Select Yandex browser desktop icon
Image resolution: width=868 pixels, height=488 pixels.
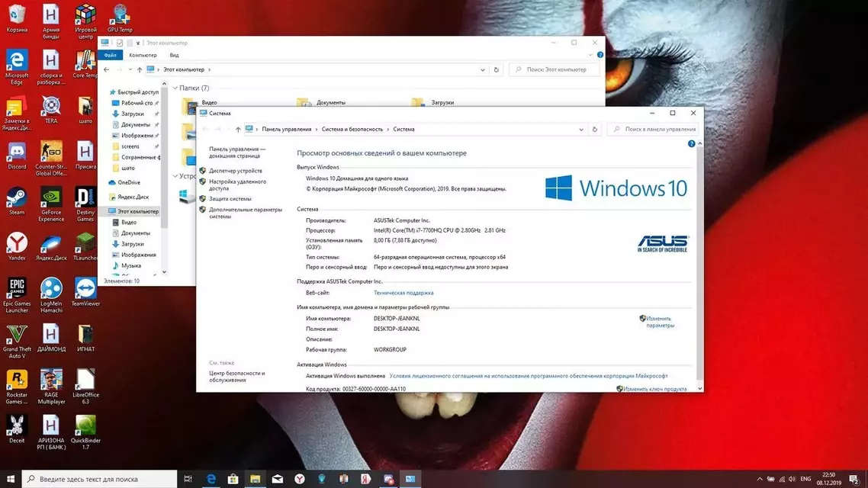click(x=17, y=247)
